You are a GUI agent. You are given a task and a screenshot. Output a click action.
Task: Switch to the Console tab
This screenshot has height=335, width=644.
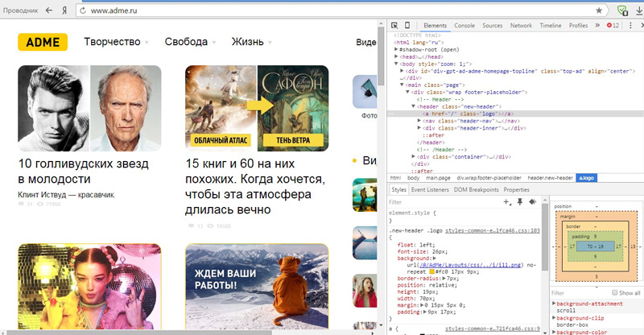[x=464, y=26]
